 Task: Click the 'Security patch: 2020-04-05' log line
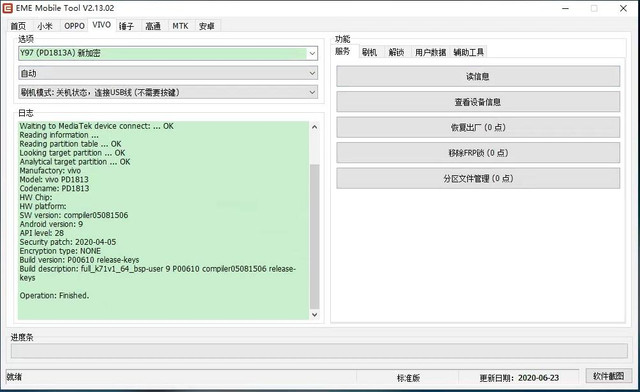click(68, 242)
